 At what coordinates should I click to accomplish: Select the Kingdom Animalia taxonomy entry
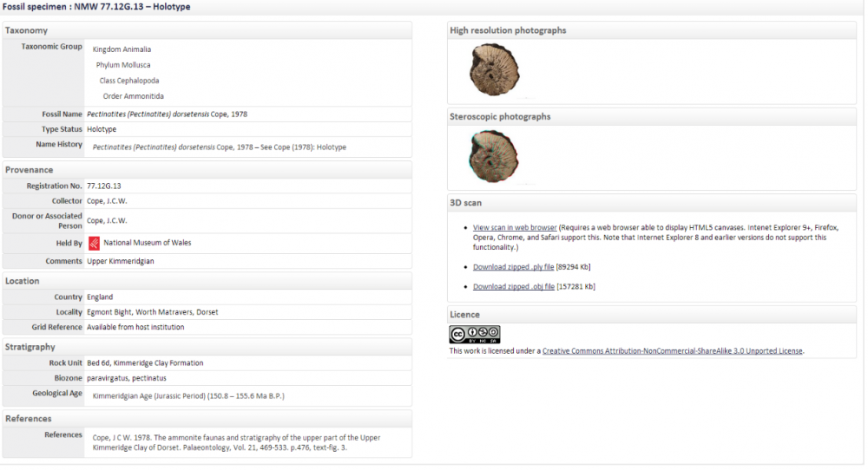(x=122, y=49)
